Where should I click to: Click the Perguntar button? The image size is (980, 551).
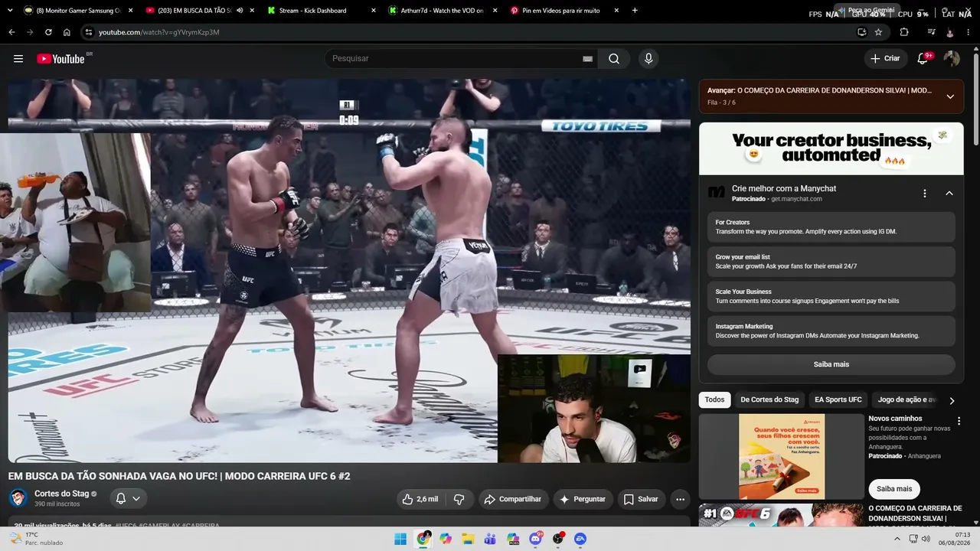click(583, 499)
